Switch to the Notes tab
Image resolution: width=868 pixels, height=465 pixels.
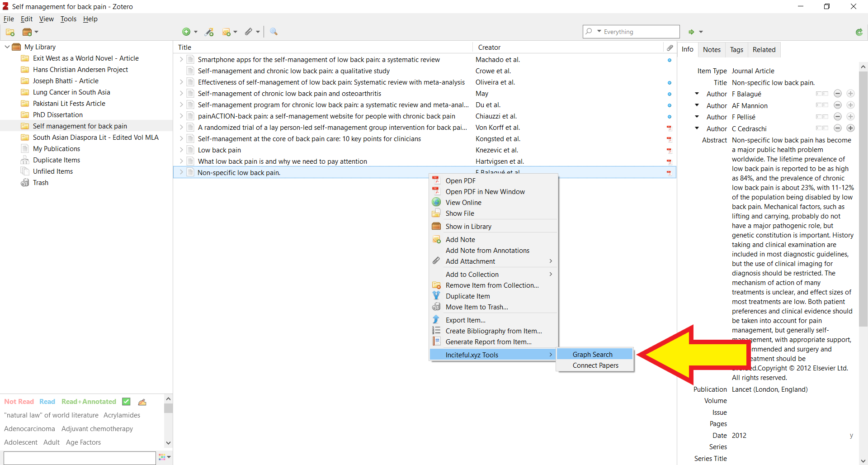[x=712, y=50]
